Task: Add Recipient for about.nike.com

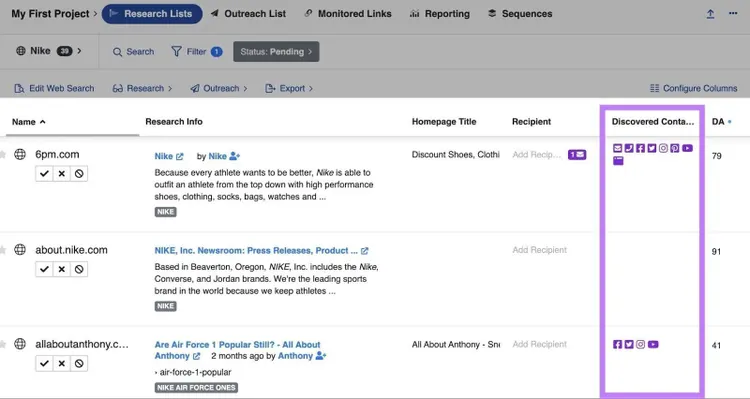Action: [540, 250]
